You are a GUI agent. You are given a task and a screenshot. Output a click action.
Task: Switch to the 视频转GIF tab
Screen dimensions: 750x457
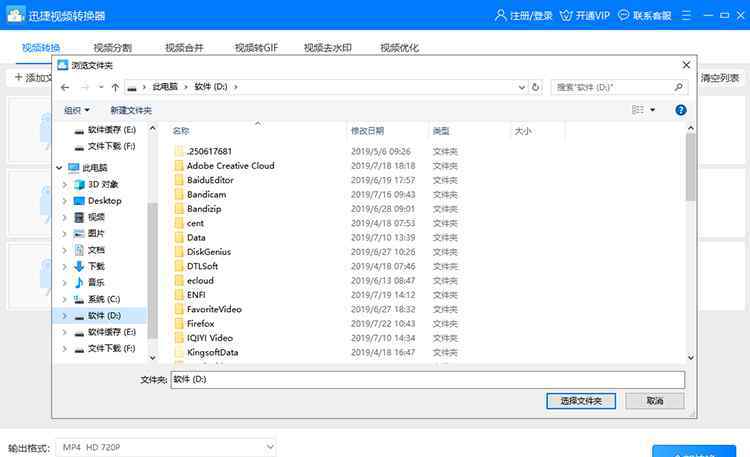pyautogui.click(x=256, y=47)
